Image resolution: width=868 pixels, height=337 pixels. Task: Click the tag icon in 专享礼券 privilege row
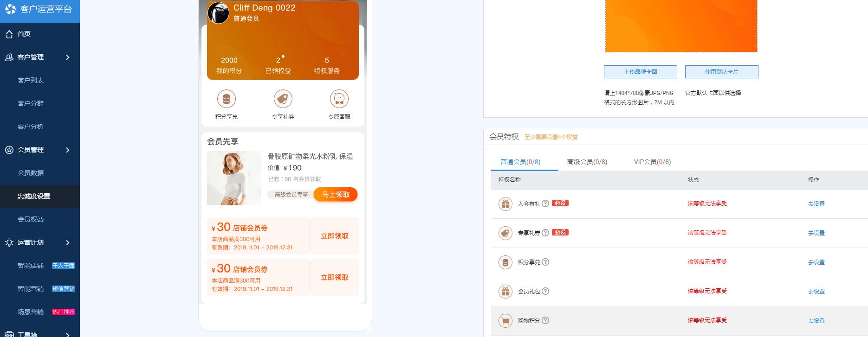(505, 233)
